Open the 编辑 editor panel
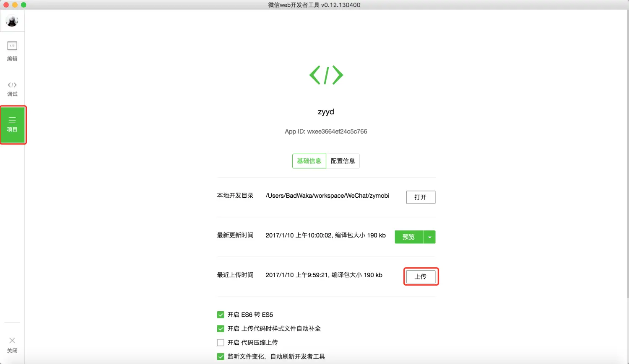Screen dimensions: 629x364 tap(12, 51)
